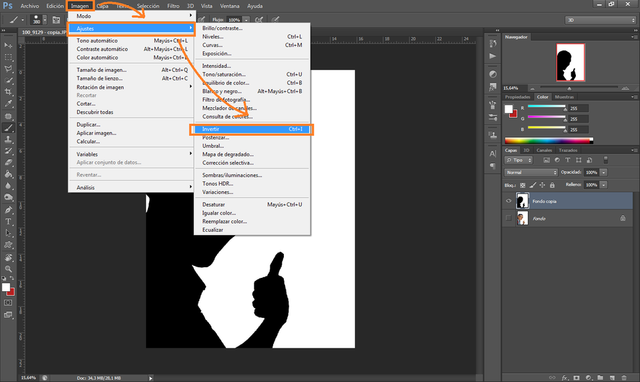Viewport: 640px width, 382px height.
Task: Choose Desaturar from the submenu
Action: click(x=252, y=204)
